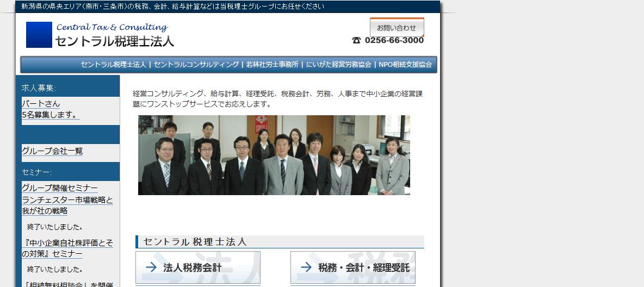This screenshot has width=644, height=287.
Task: Click 終了いたしました under ランチェスター seminar
Action: 55,227
